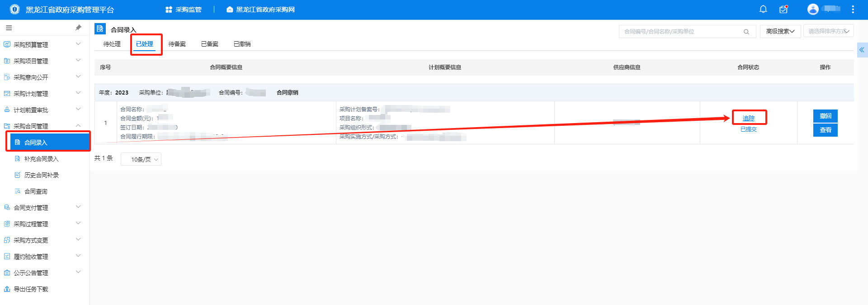Open 采购监管 in the top bar
This screenshot has height=305, width=868.
click(x=189, y=10)
